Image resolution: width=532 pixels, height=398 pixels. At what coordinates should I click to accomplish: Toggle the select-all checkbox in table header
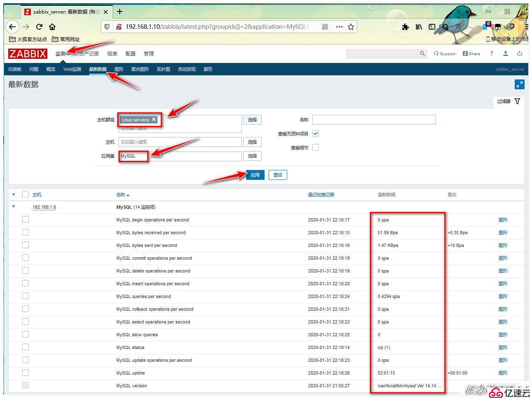(x=26, y=194)
